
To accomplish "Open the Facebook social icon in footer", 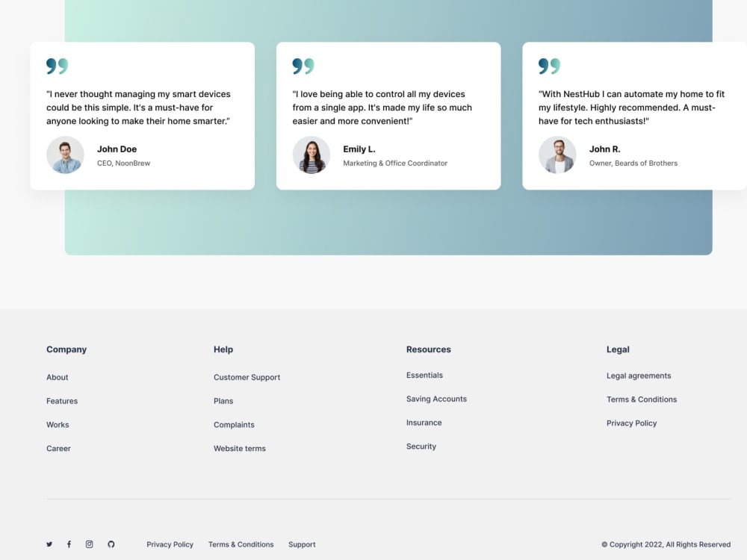I will click(x=69, y=544).
